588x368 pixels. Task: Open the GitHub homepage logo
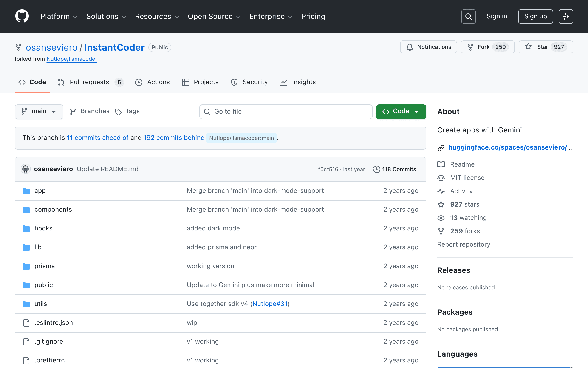22,16
